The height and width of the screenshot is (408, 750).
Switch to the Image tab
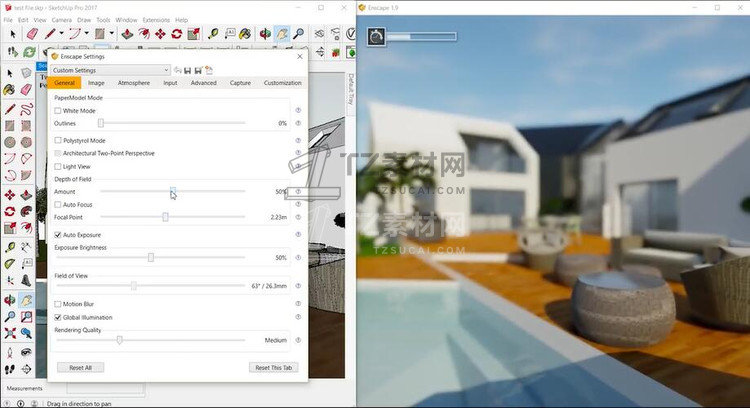click(96, 83)
